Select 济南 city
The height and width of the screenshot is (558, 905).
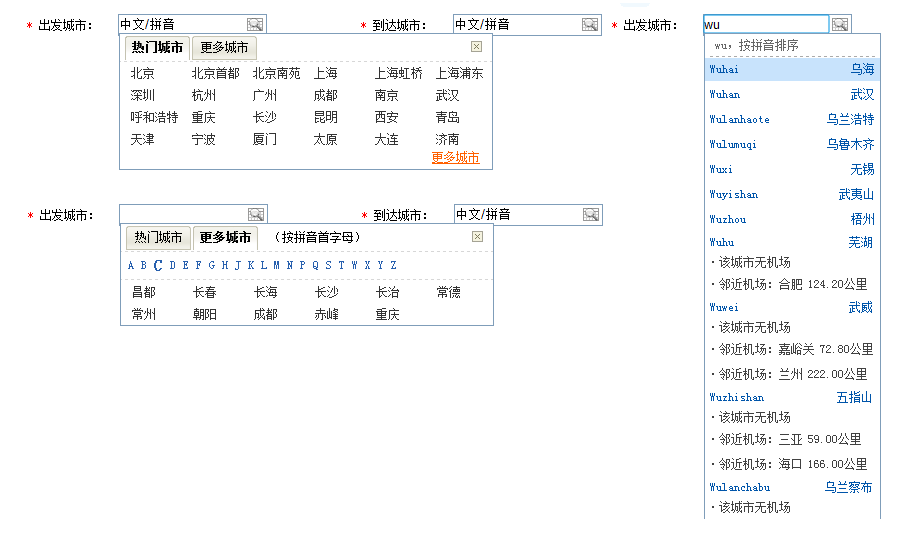tap(447, 139)
